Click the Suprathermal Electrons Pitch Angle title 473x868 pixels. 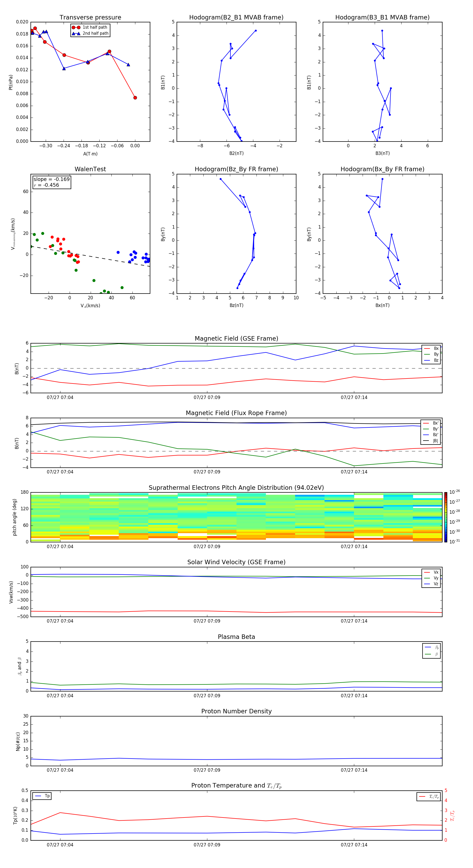point(236,488)
